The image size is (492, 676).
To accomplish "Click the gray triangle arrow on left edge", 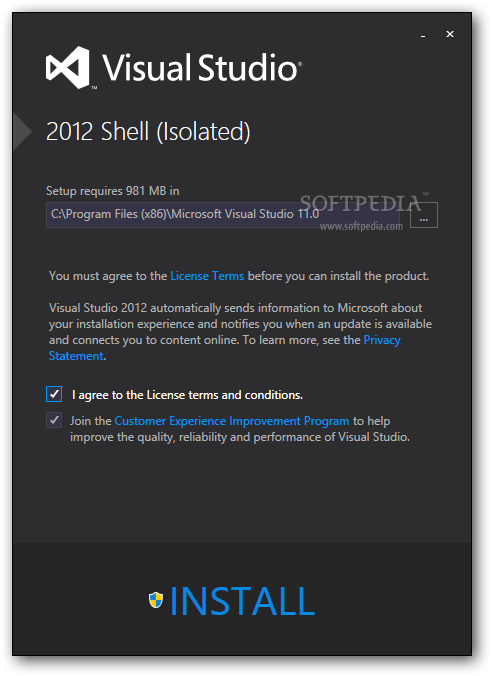I will pyautogui.click(x=22, y=131).
